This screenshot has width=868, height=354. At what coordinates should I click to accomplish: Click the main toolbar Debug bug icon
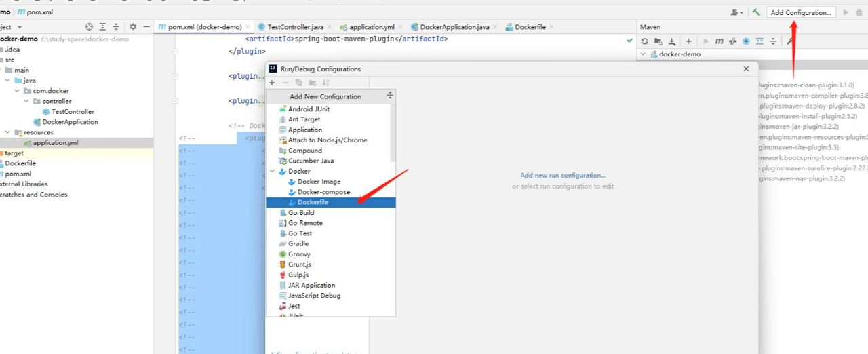click(859, 12)
